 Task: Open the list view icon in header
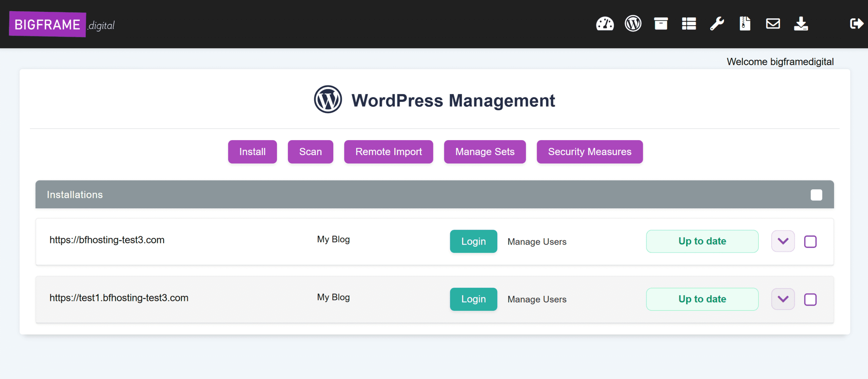689,24
